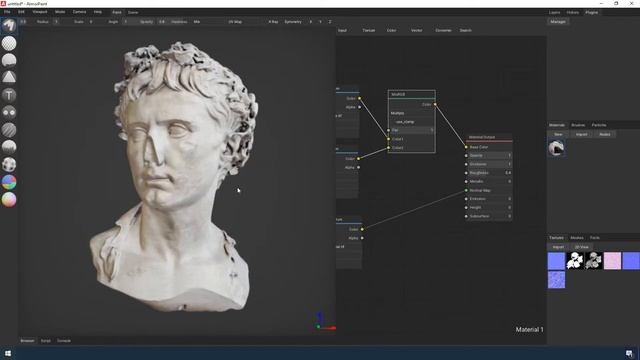Switch to the Particles tab

[599, 125]
